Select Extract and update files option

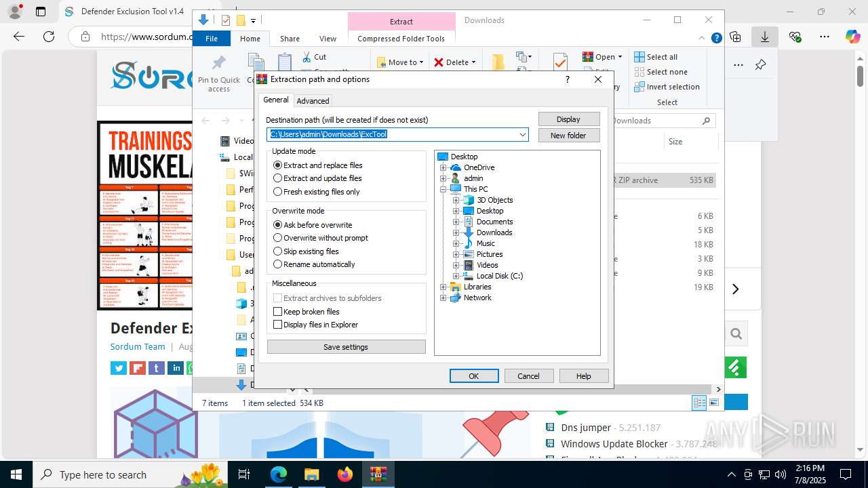[x=317, y=178]
